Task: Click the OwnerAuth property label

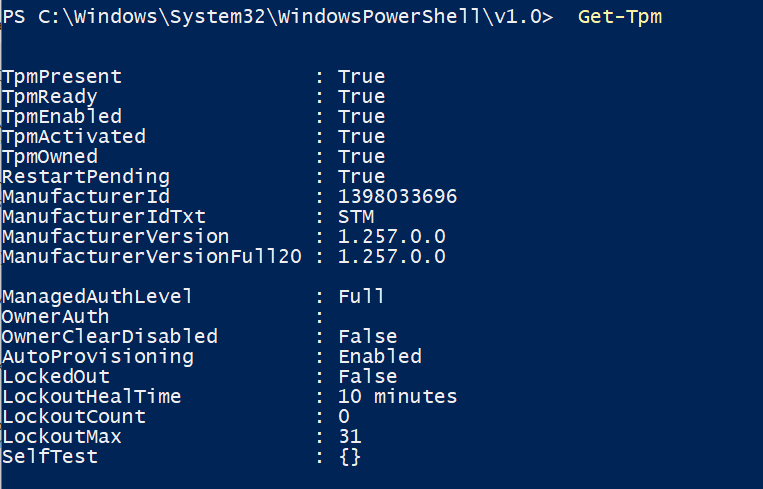Action: 55,316
